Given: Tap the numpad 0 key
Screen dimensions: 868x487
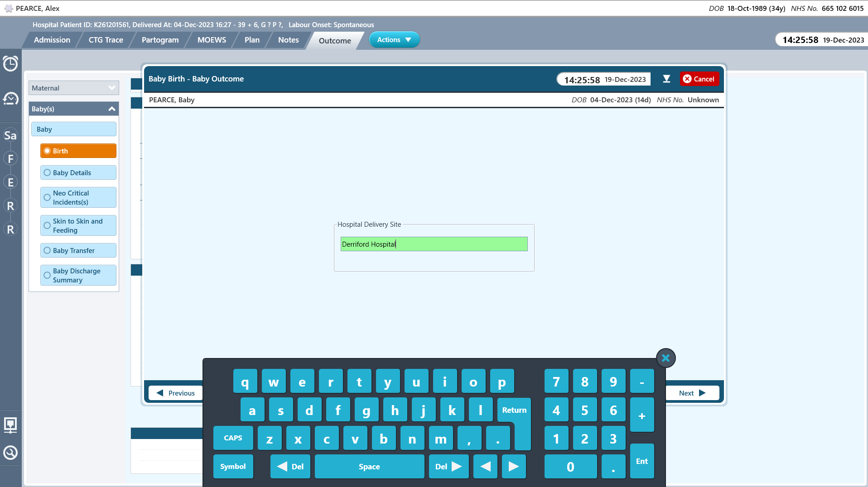Looking at the screenshot, I should click(570, 466).
